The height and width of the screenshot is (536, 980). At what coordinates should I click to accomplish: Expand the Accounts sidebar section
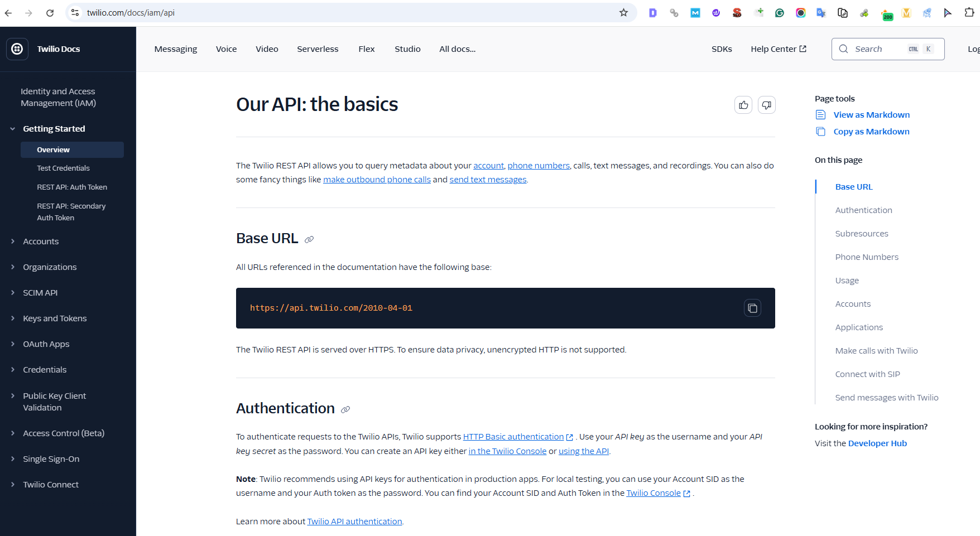tap(12, 242)
